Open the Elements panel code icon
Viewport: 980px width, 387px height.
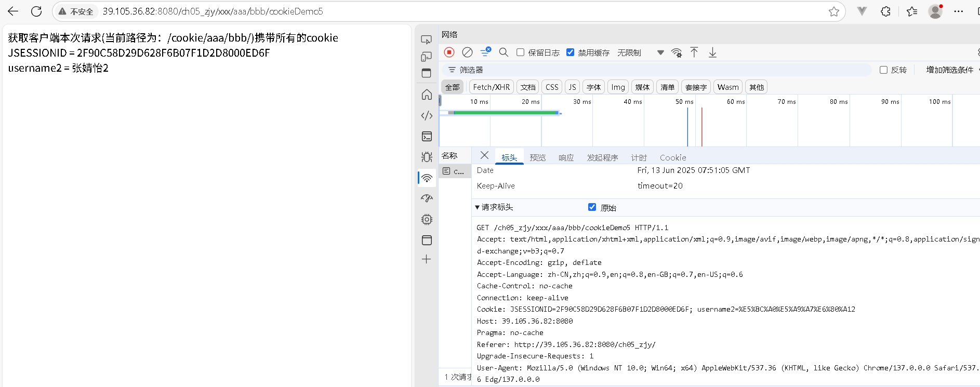(x=427, y=115)
